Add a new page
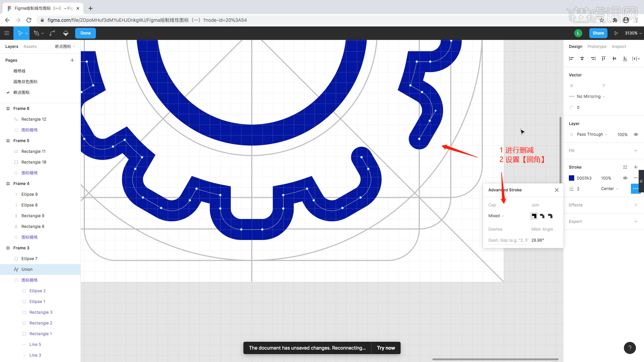644x362 pixels. pyautogui.click(x=72, y=60)
